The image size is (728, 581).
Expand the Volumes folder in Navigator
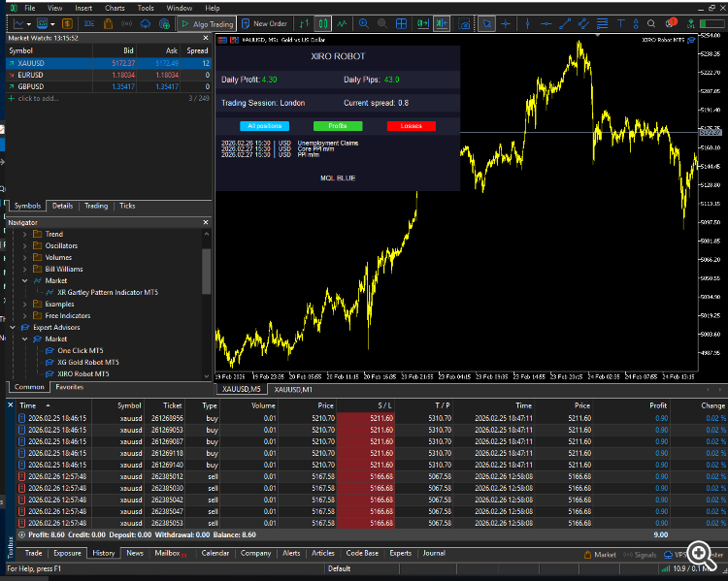pyautogui.click(x=24, y=258)
